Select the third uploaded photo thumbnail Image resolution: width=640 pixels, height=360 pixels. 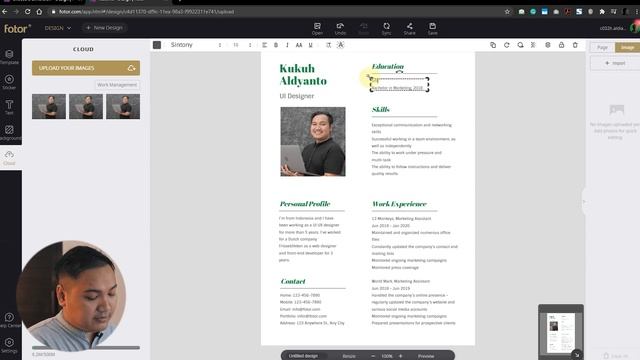tap(123, 107)
